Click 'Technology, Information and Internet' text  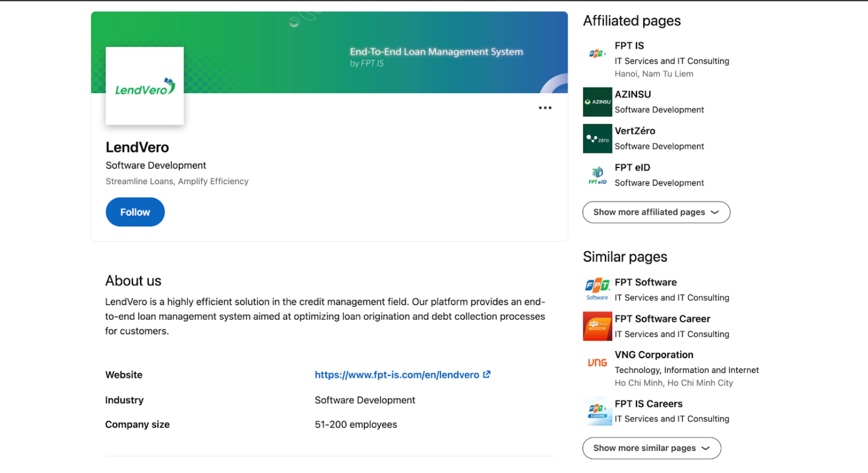(x=687, y=370)
